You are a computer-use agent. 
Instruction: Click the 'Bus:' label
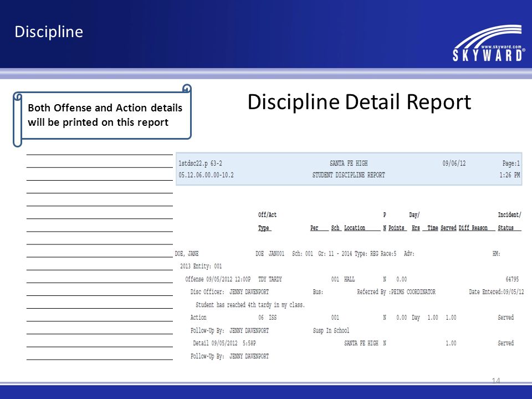318,292
